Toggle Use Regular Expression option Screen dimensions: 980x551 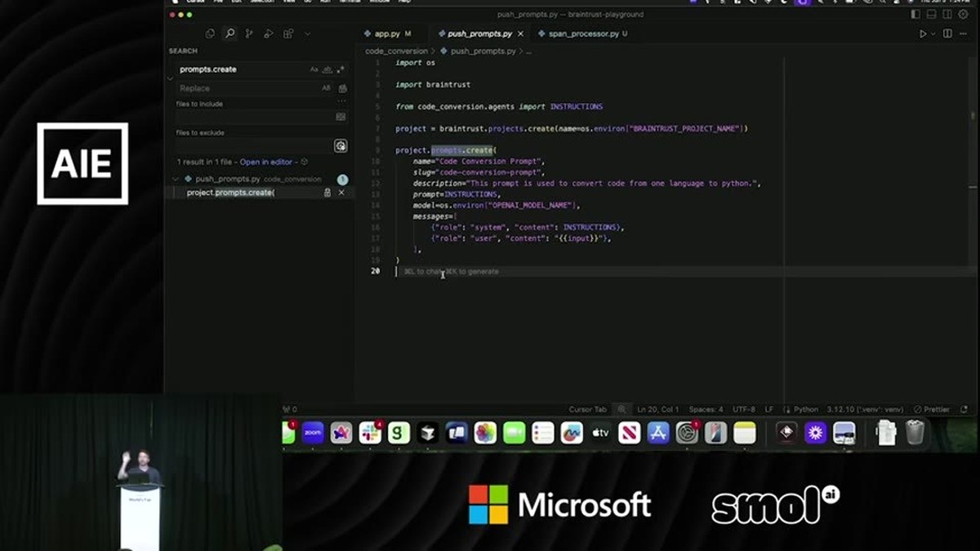tap(341, 69)
